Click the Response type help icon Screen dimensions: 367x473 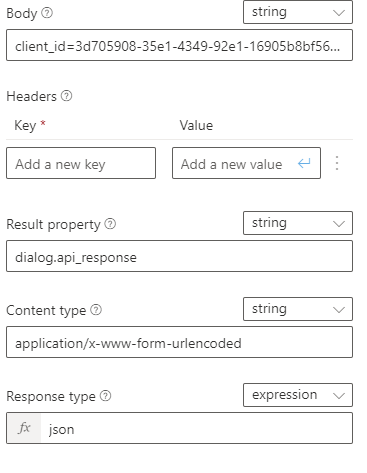105,396
